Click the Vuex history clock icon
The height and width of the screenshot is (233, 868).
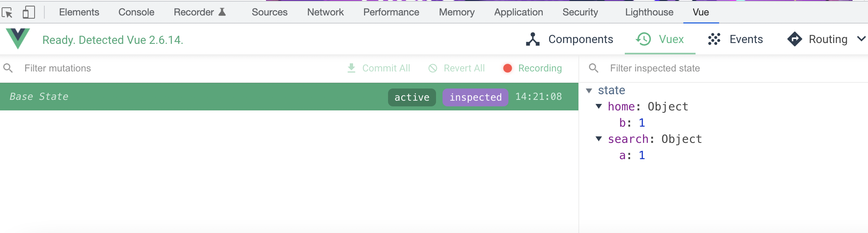(643, 39)
